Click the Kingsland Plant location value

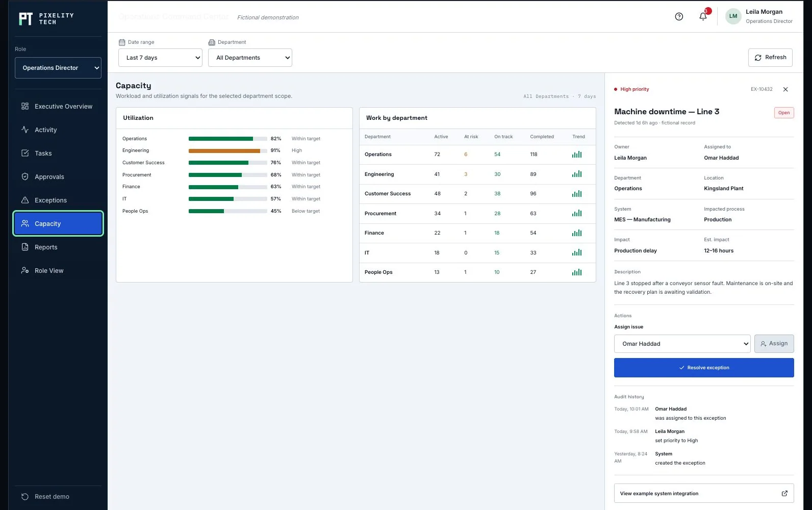pos(723,189)
